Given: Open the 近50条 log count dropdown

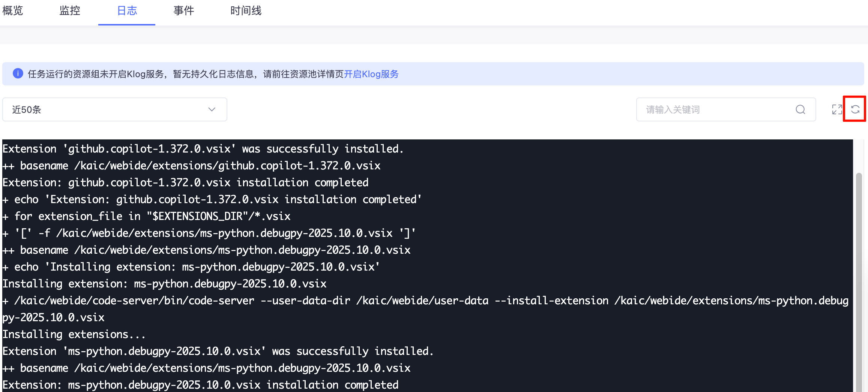Looking at the screenshot, I should 115,109.
